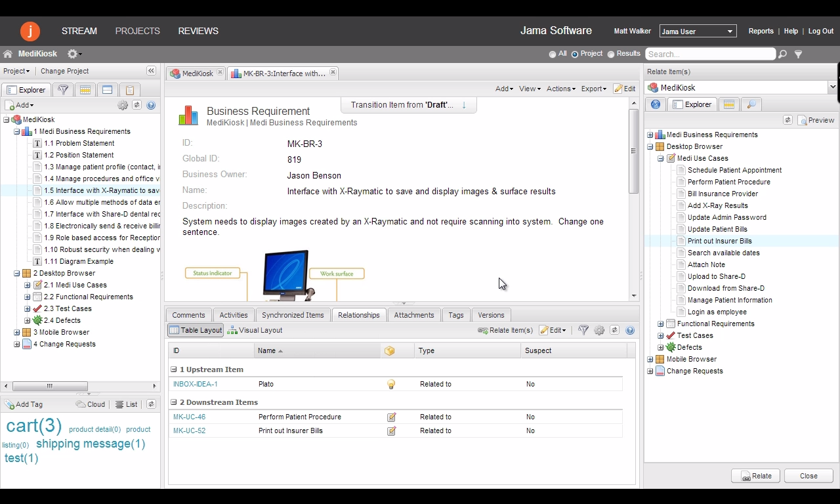The height and width of the screenshot is (504, 840).
Task: Go to the home icon beside MediKiosk
Action: (x=8, y=54)
